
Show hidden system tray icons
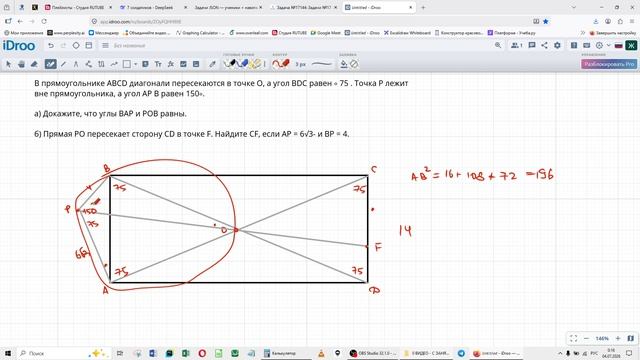click(560, 353)
